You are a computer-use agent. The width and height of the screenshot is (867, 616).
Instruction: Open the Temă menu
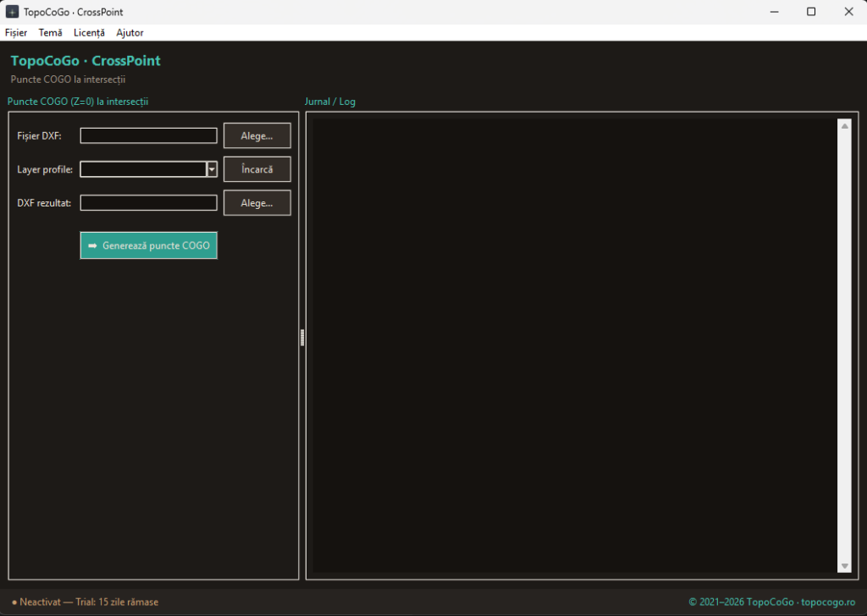pyautogui.click(x=50, y=33)
